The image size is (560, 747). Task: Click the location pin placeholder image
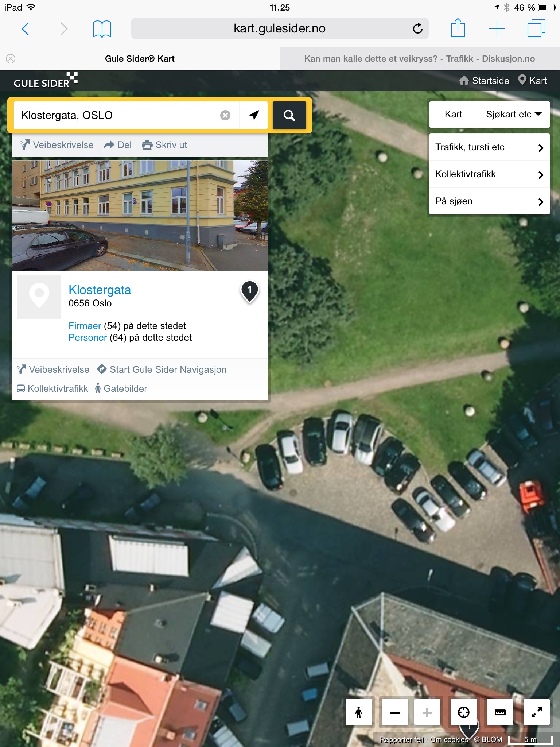[x=39, y=297]
